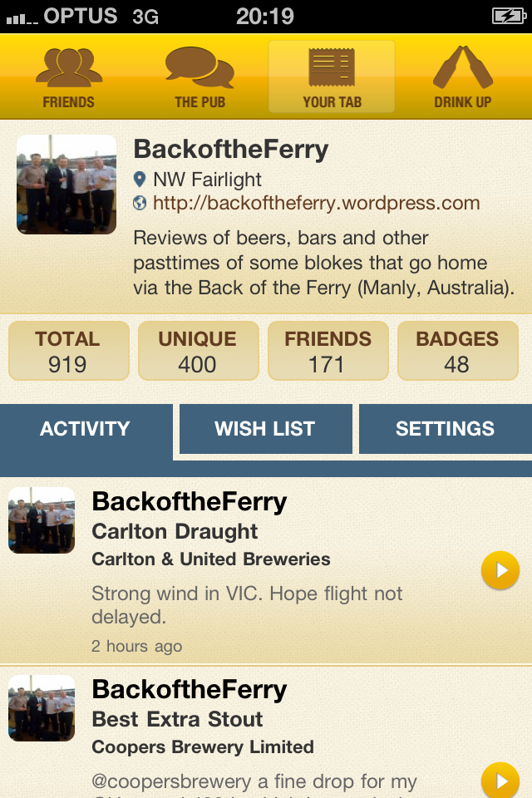532x798 pixels.
Task: Open the Settings tab
Action: (x=445, y=429)
